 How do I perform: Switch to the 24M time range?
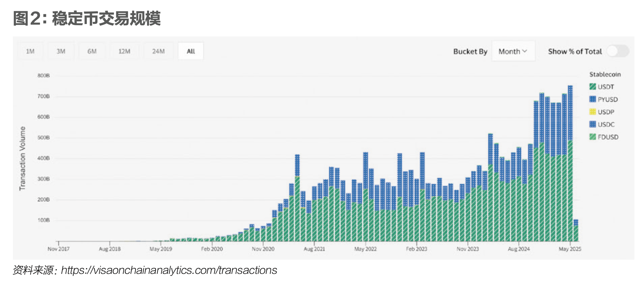pos(159,51)
